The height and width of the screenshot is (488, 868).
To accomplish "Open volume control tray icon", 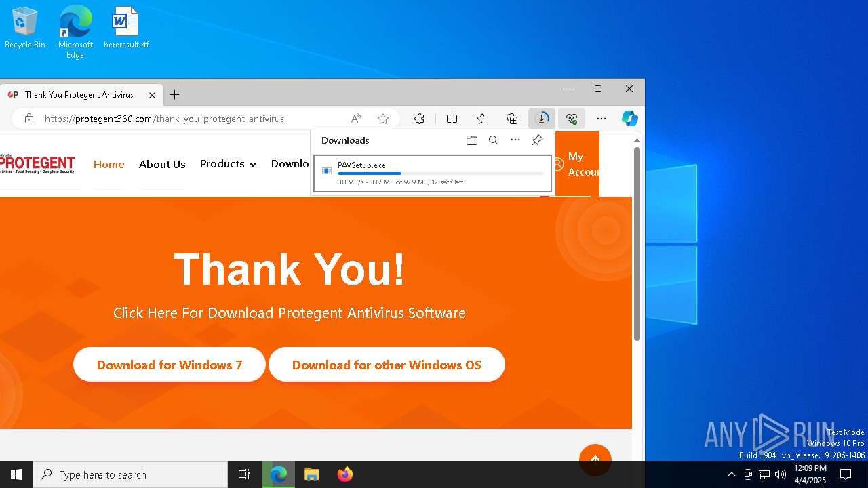I will coord(781,474).
